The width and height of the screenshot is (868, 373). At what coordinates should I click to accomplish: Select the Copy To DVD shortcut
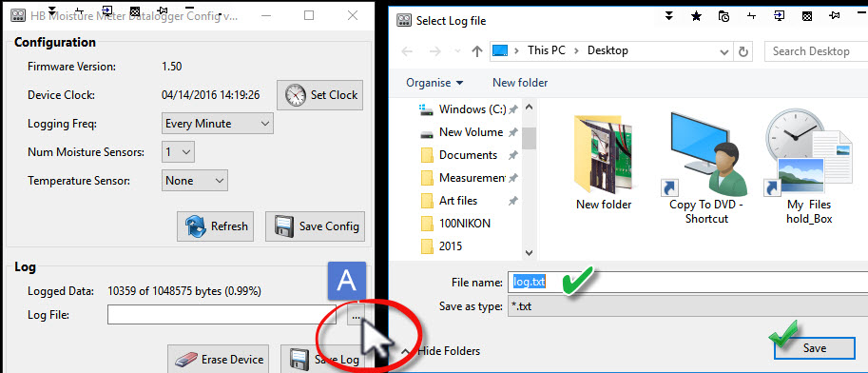coord(706,167)
